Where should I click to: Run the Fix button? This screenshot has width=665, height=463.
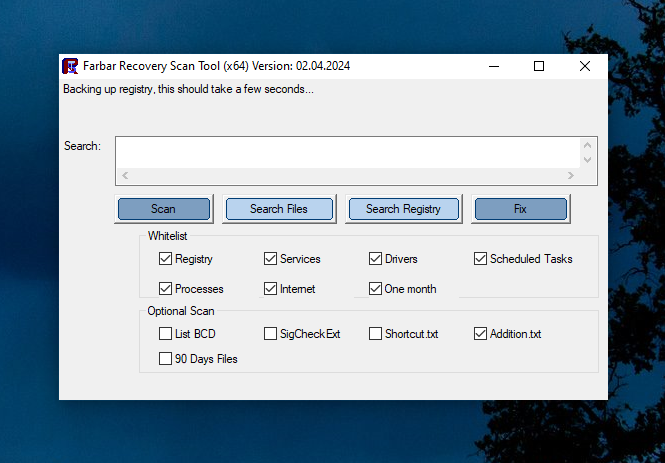pos(520,209)
